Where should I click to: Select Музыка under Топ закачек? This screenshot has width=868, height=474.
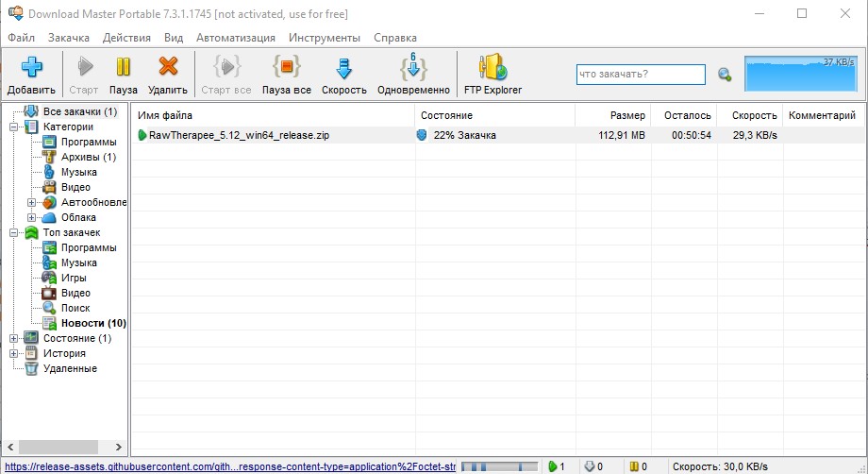(79, 263)
